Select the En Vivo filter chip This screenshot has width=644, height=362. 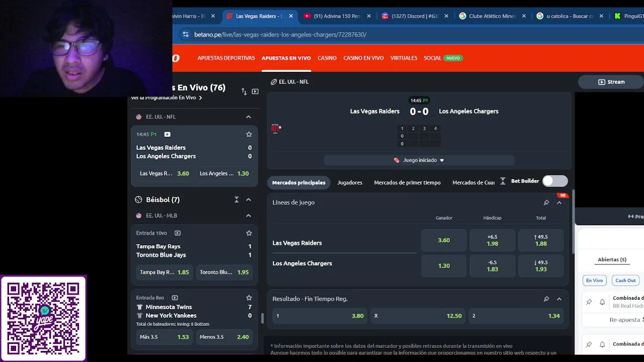(x=594, y=281)
